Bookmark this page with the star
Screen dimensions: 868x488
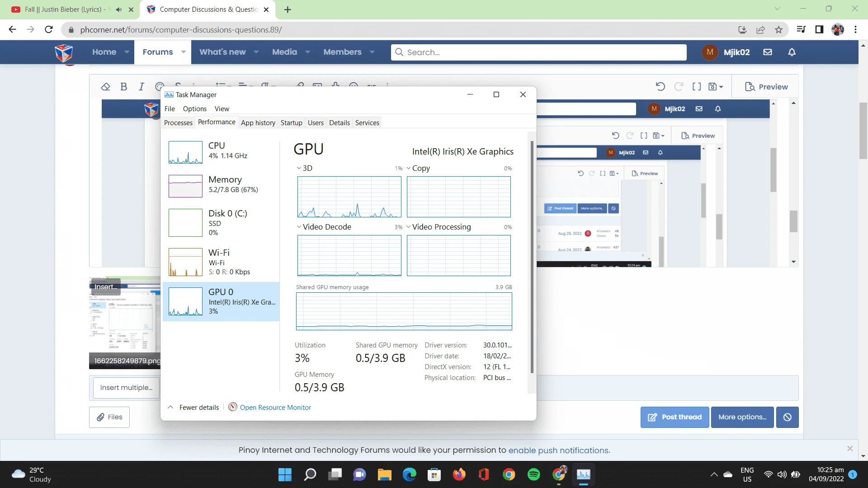(x=778, y=30)
